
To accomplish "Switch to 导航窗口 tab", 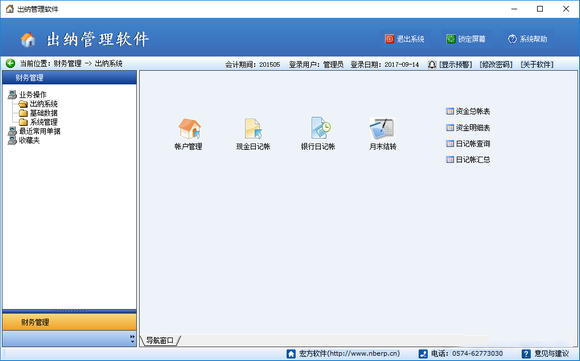I will (x=160, y=340).
